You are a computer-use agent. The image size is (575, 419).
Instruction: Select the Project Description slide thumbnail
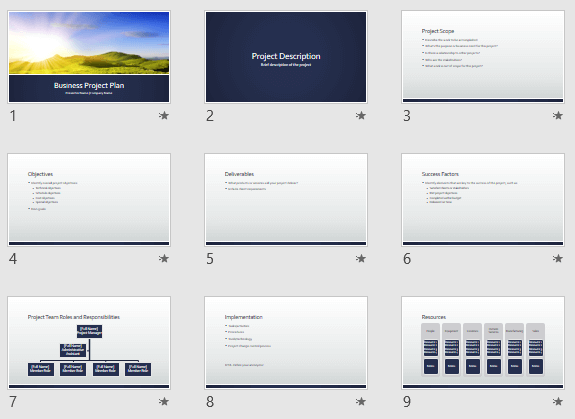click(286, 57)
